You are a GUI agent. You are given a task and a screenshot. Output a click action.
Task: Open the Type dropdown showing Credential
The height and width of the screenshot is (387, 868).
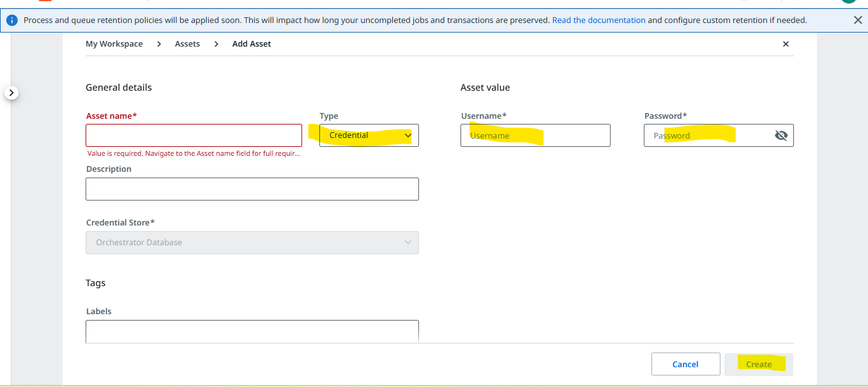coord(369,135)
